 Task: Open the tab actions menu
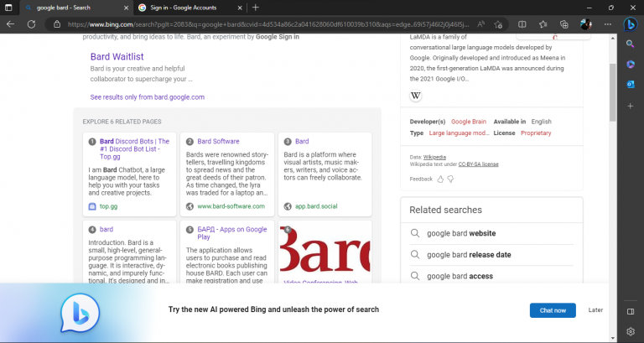8,8
